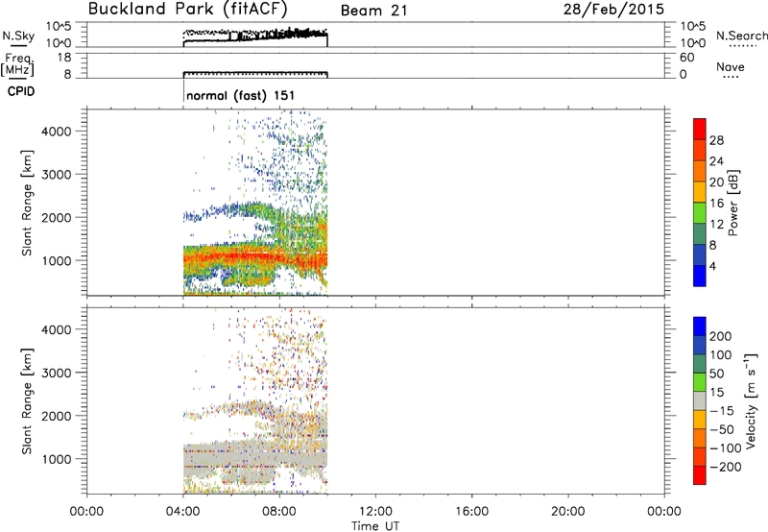
Task: Select 'normal (fast) 151' CPID text
Action: (241, 95)
